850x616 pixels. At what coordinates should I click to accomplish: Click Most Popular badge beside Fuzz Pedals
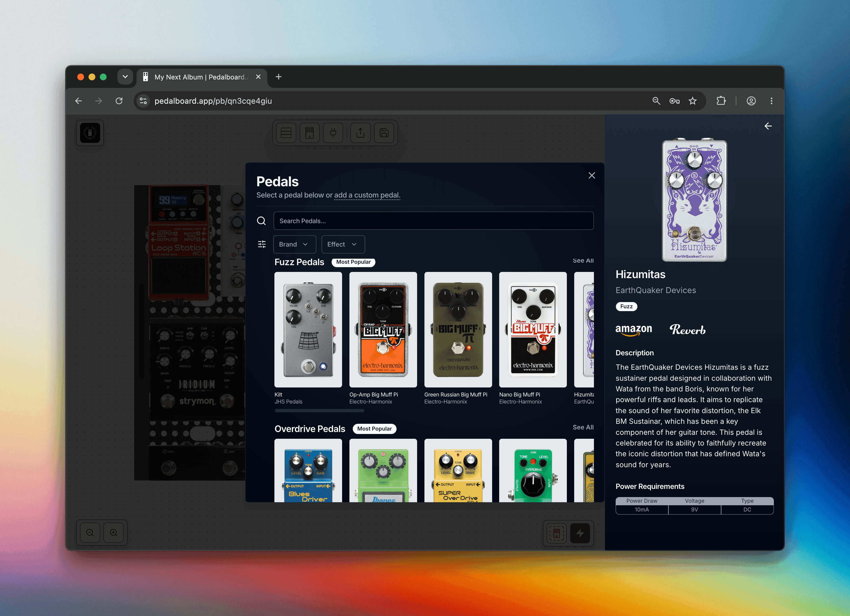click(353, 262)
